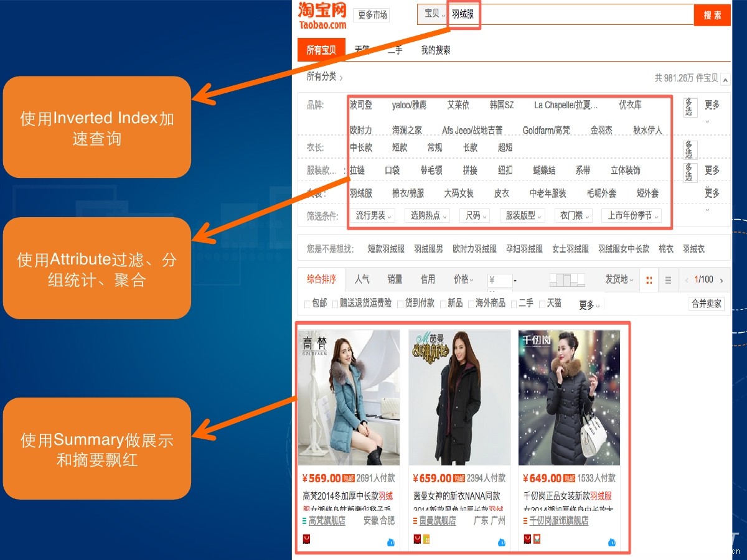The height and width of the screenshot is (560, 747).
Task: Click the 合并卖家 button
Action: 707,304
